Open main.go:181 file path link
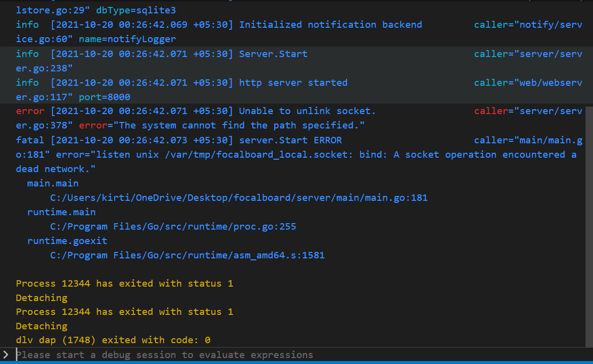Screen dimensions: 593x364 pyautogui.click(x=238, y=198)
